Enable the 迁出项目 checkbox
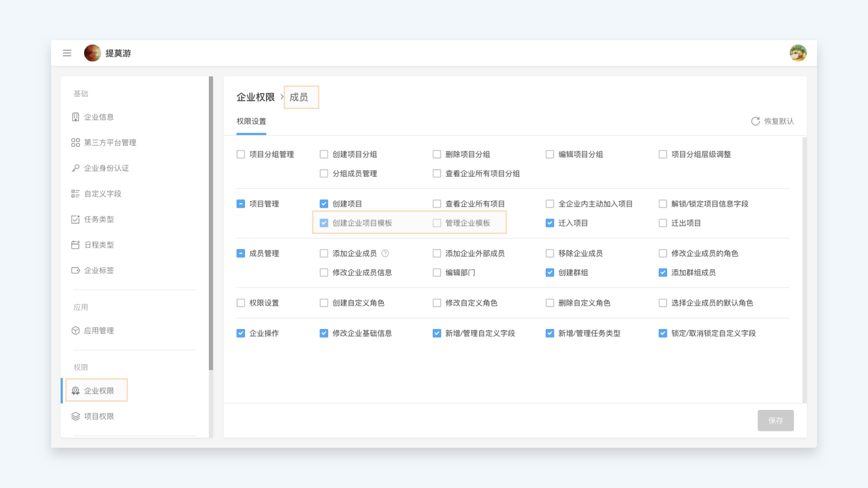The height and width of the screenshot is (488, 868). pyautogui.click(x=663, y=223)
